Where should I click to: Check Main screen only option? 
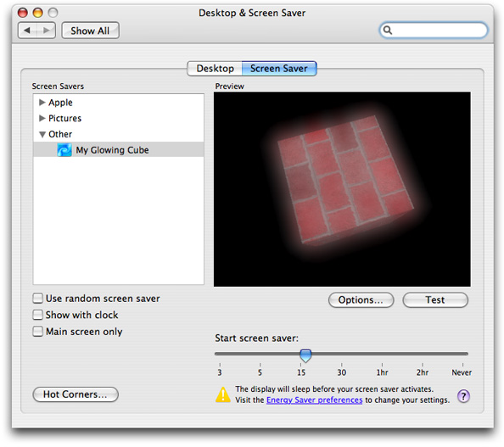pos(37,332)
